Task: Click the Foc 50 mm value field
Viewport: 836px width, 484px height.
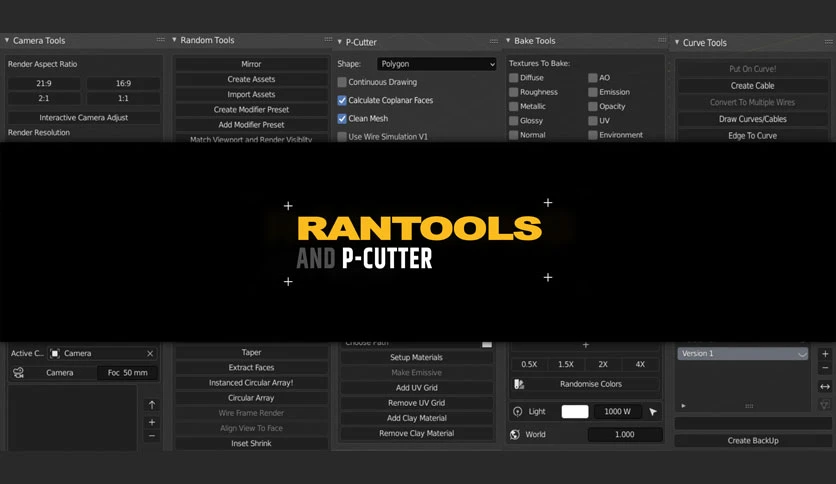Action: (127, 373)
